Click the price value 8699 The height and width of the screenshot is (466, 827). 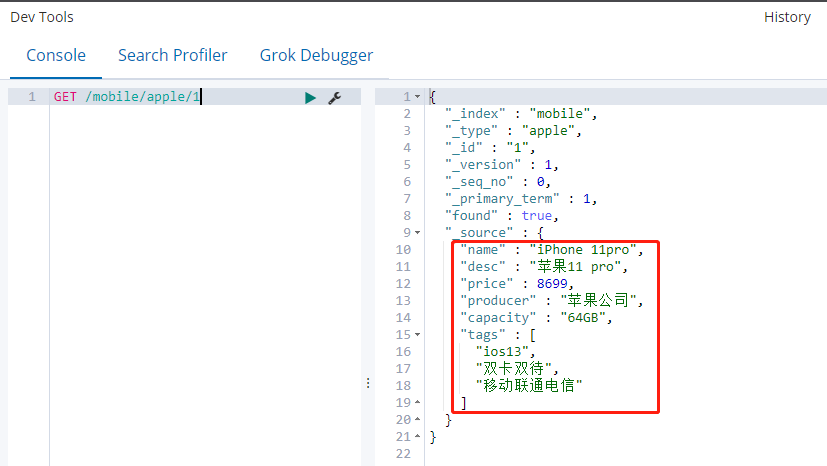552,284
